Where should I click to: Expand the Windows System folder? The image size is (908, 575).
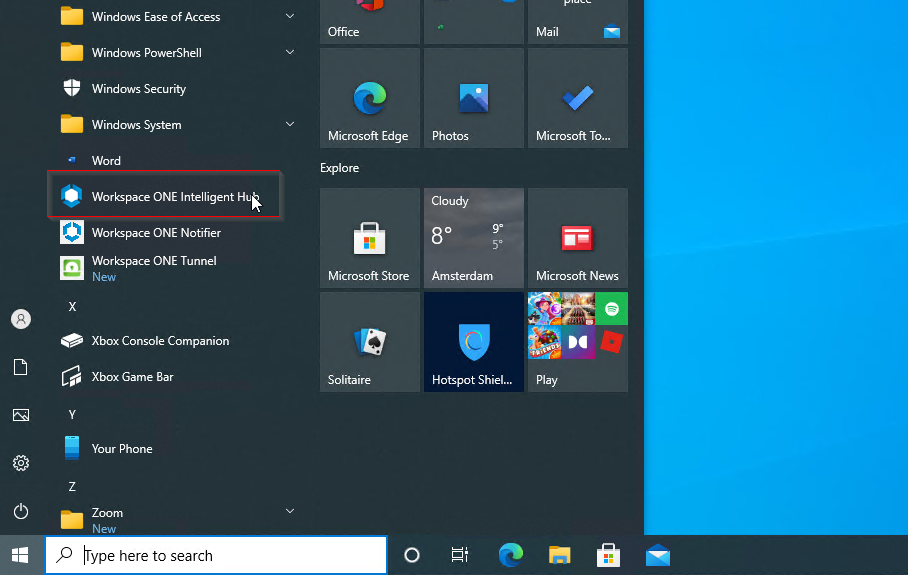pyautogui.click(x=289, y=125)
